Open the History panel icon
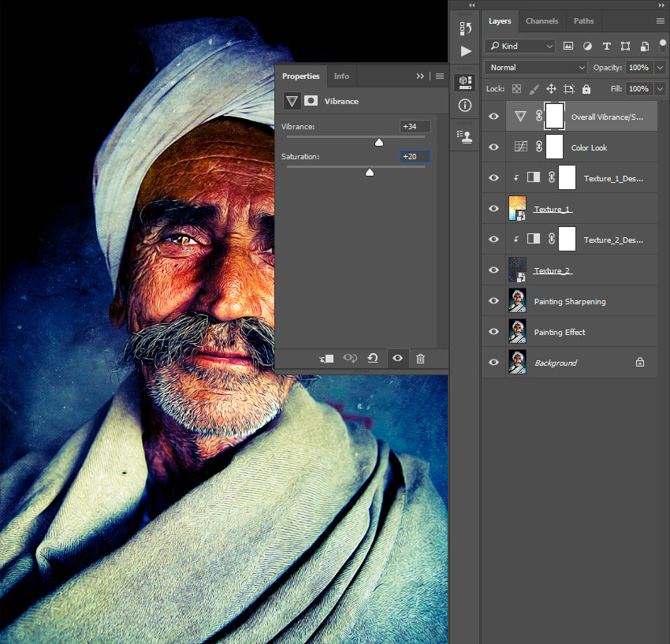 click(x=465, y=30)
